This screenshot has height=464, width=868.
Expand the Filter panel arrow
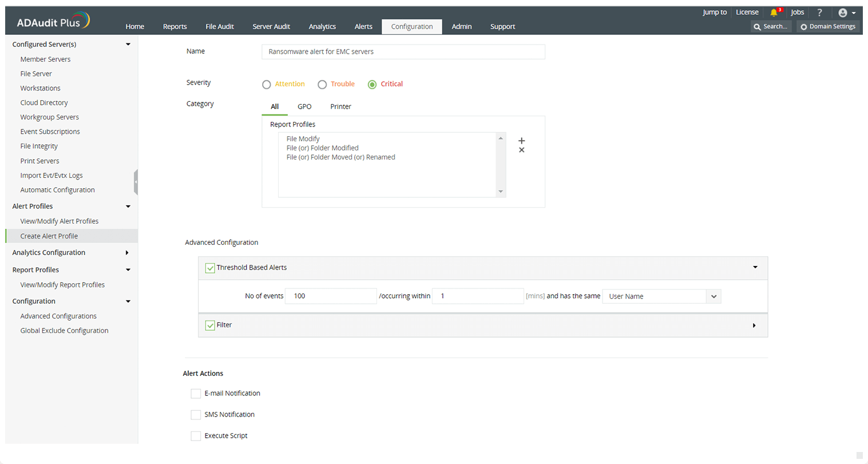point(754,326)
